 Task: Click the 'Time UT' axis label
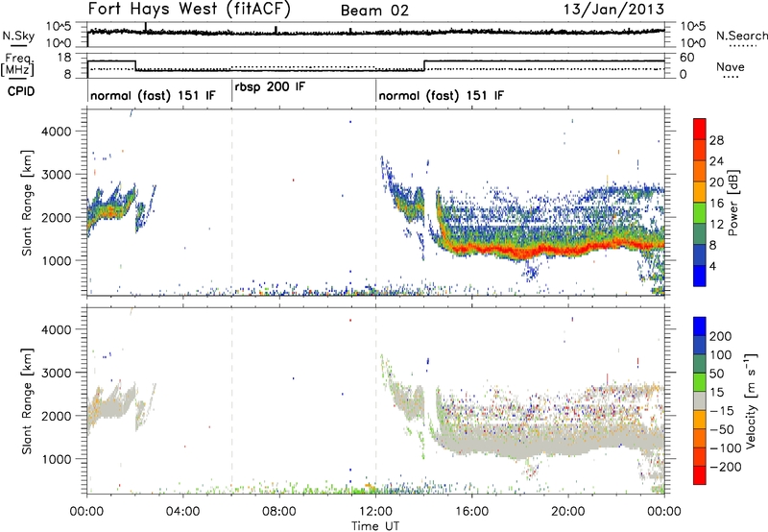click(375, 525)
